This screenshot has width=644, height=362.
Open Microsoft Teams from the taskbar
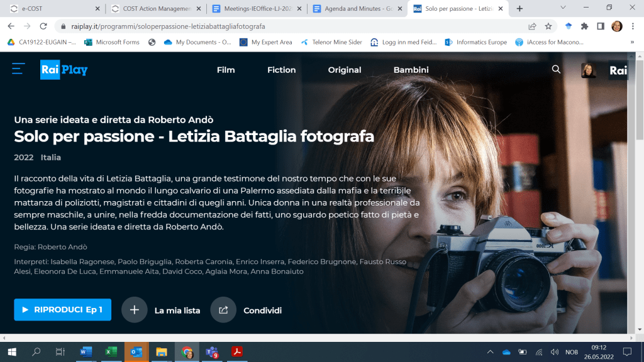[x=211, y=352]
